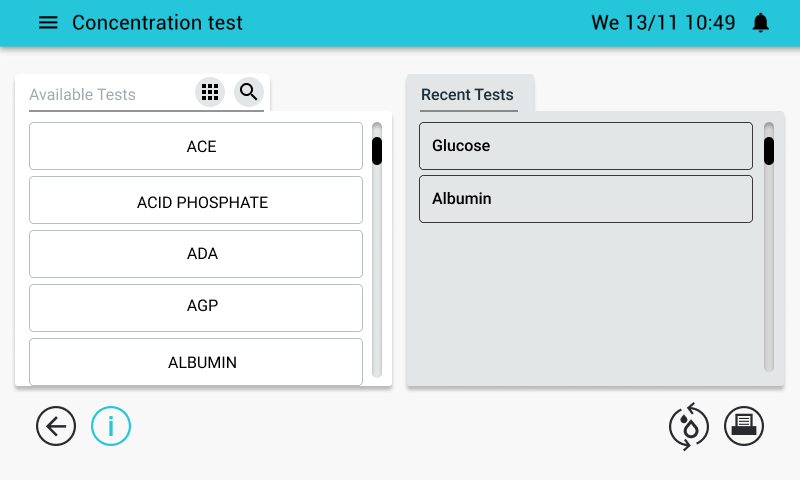Choose the ACID PHOSPHATE test
Viewport: 800px width, 480px height.
click(x=196, y=200)
